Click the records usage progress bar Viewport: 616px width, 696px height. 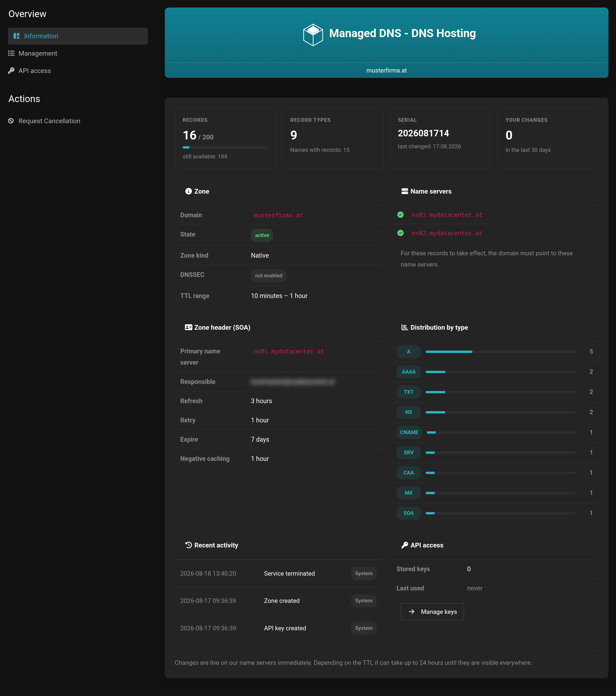click(x=225, y=147)
